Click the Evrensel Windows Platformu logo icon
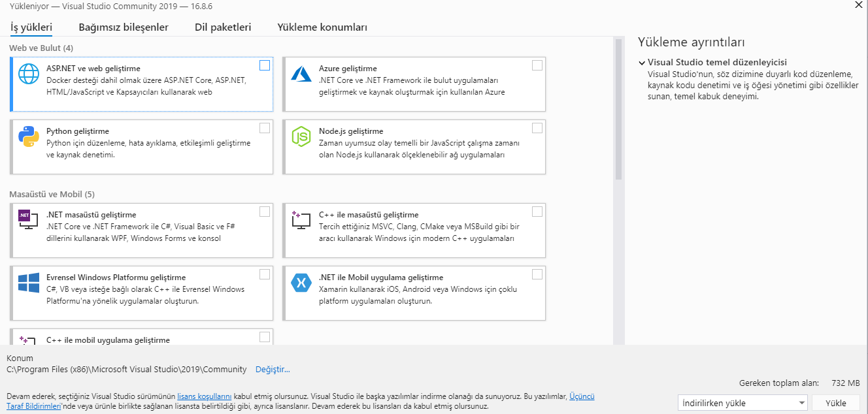 click(x=29, y=283)
